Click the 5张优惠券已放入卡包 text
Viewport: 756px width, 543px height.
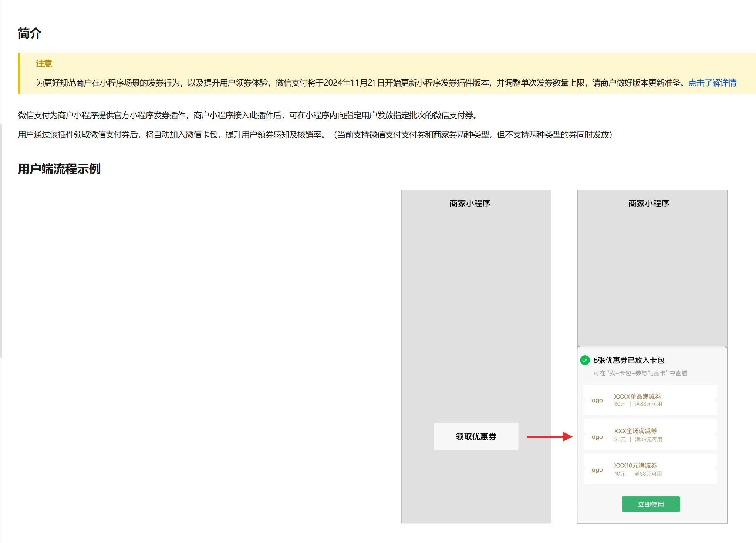coord(629,360)
